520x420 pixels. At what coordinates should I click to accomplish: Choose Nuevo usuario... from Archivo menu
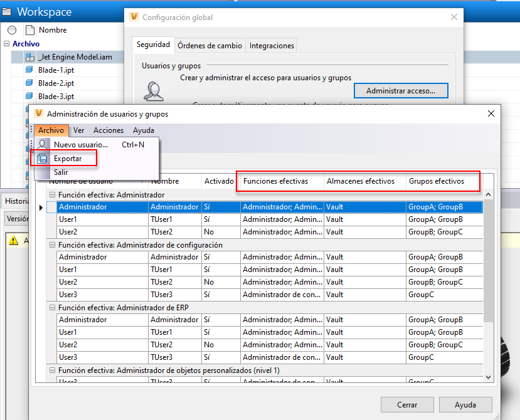97,145
